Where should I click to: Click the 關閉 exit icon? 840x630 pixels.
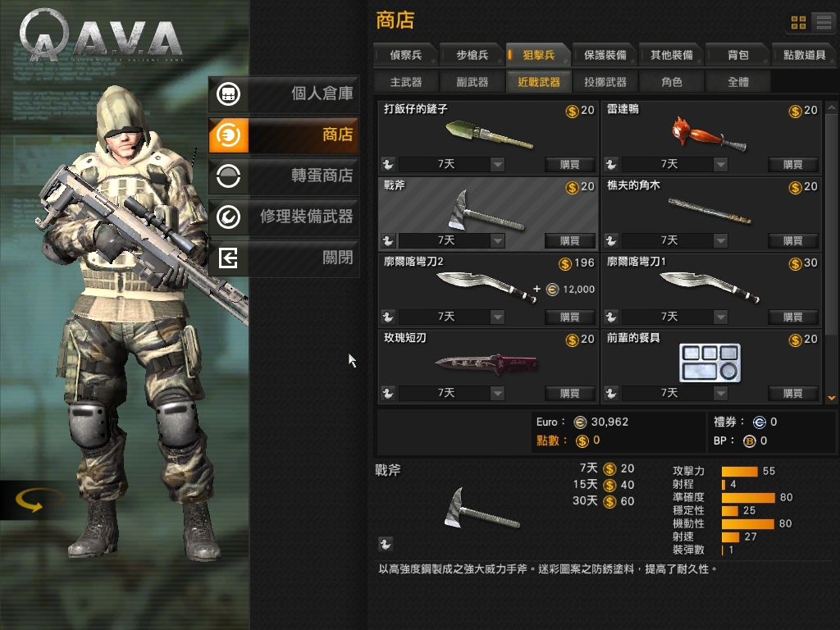229,258
